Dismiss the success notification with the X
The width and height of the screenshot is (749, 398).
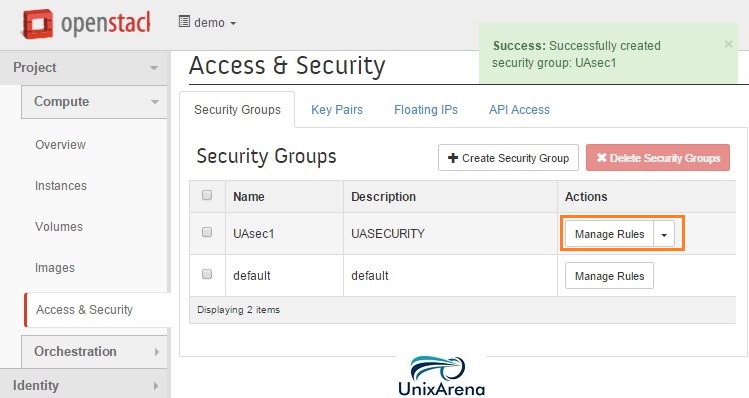click(x=728, y=44)
